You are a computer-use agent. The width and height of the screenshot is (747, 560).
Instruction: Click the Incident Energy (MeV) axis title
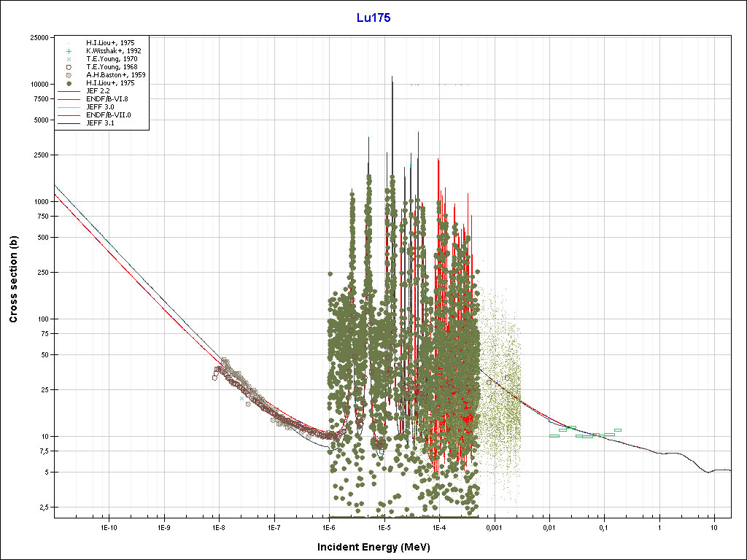coord(378,547)
